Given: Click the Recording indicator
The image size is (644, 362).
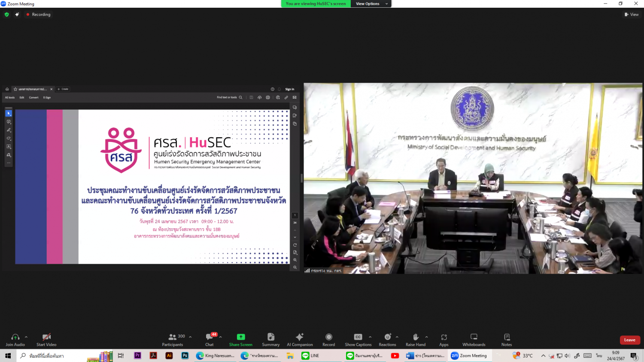Looking at the screenshot, I should pos(38,15).
